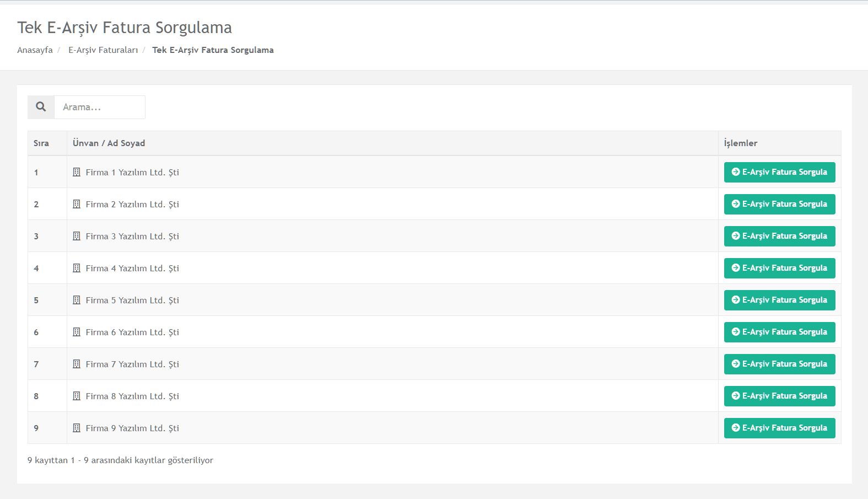Open E-Arşiv Faturaları breadcrumb link
This screenshot has height=499, width=868.
[103, 50]
